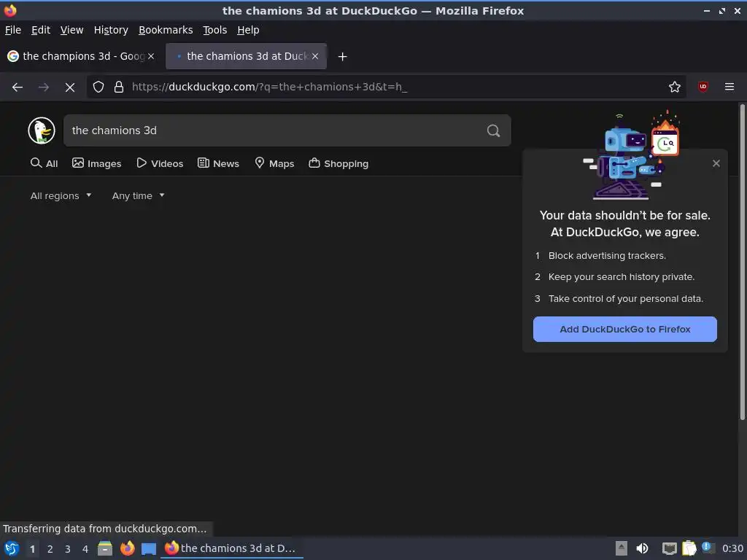This screenshot has width=747, height=560.
Task: Launch the file manager from taskbar
Action: pyautogui.click(x=105, y=548)
